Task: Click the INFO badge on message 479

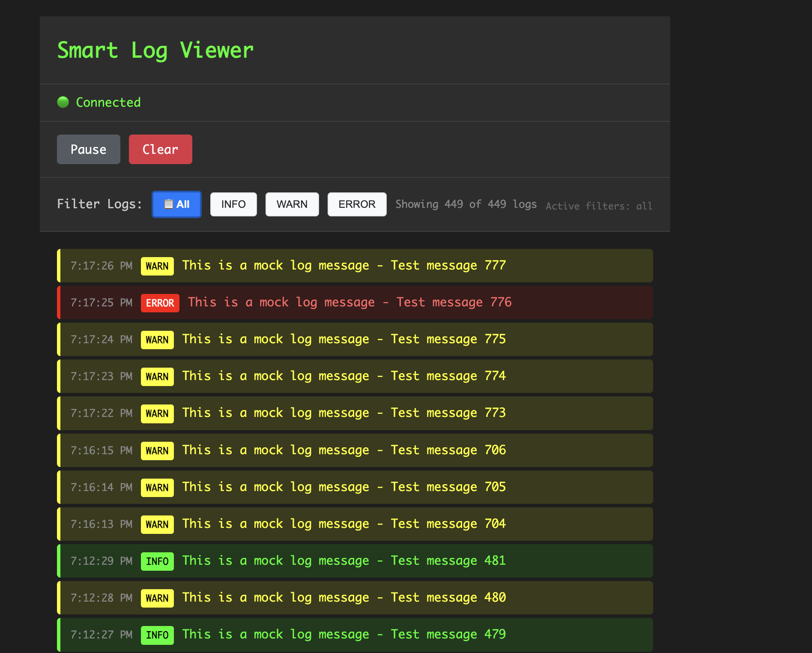Action: [x=157, y=635]
